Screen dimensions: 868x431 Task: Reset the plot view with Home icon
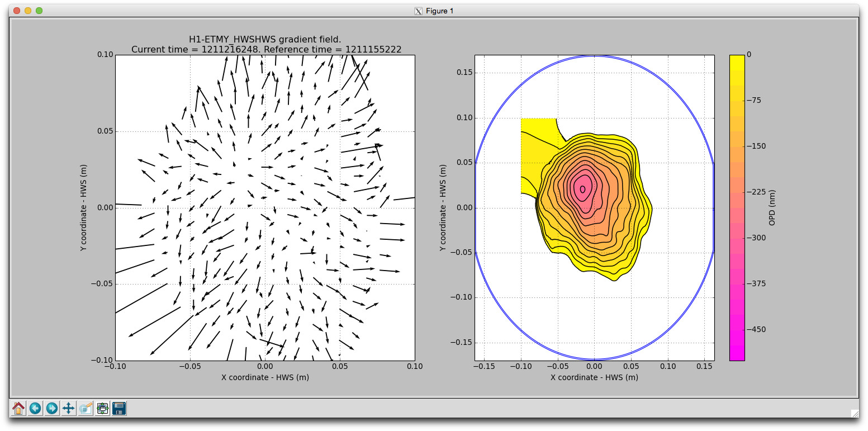[18, 409]
